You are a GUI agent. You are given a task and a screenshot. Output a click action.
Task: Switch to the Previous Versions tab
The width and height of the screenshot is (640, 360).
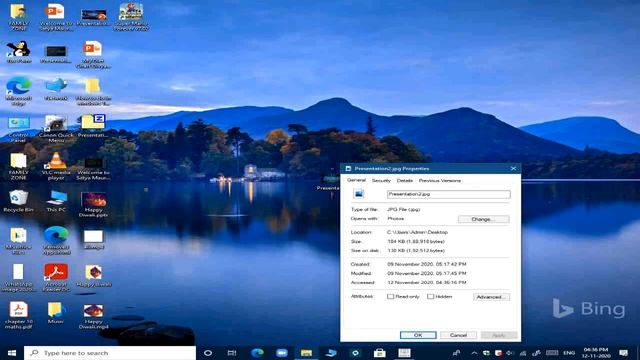tap(440, 180)
